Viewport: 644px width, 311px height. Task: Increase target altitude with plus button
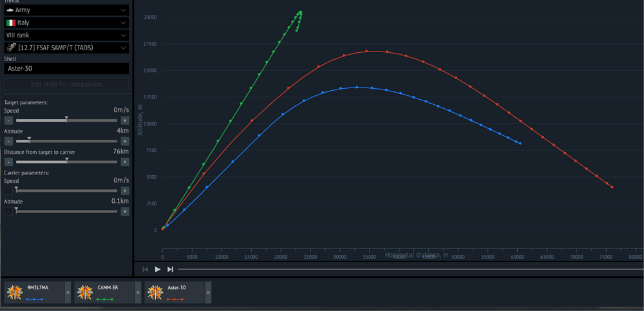(x=125, y=141)
